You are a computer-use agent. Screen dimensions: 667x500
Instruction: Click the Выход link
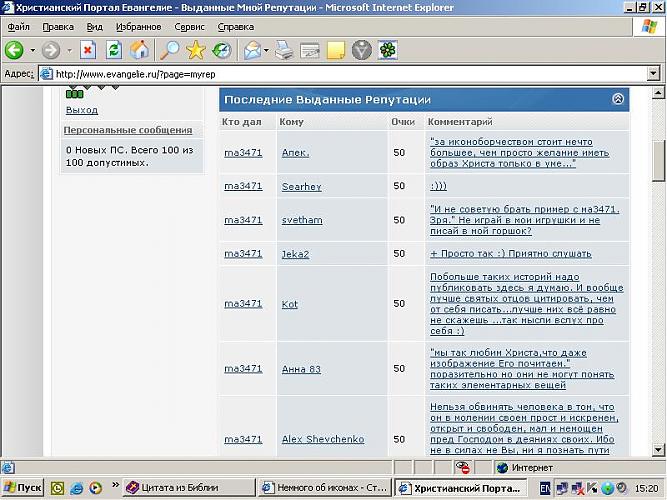coord(81,110)
